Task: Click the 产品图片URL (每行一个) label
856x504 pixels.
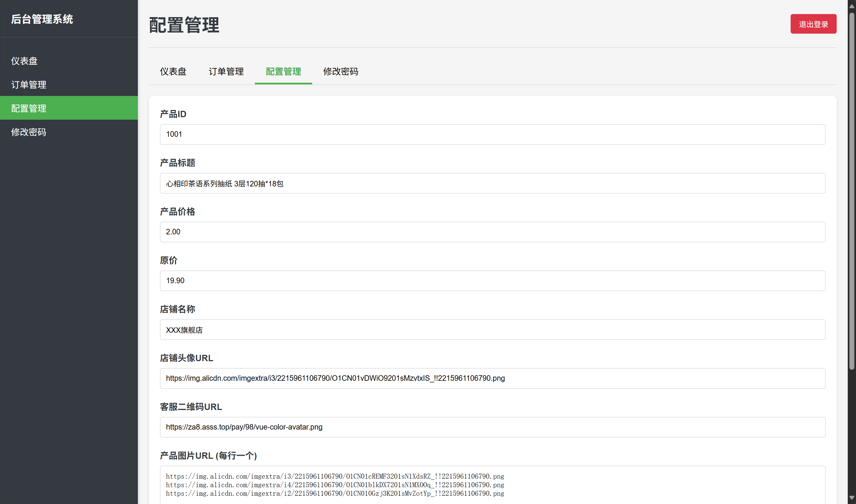Action: 208,455
